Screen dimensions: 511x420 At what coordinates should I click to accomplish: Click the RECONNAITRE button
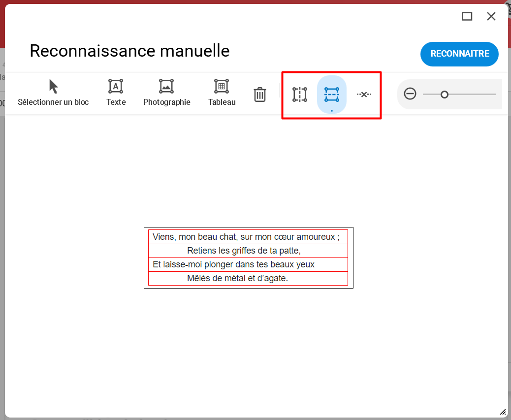pos(459,54)
